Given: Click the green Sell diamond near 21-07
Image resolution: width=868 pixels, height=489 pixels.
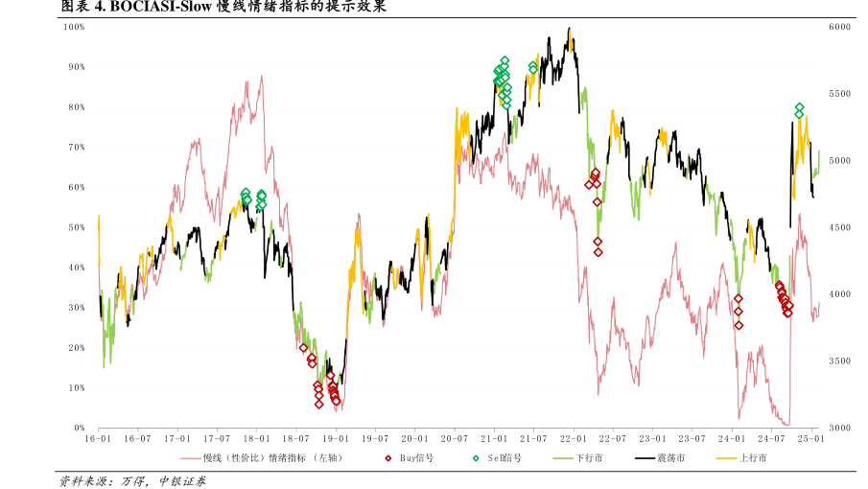Looking at the screenshot, I should click(x=533, y=67).
